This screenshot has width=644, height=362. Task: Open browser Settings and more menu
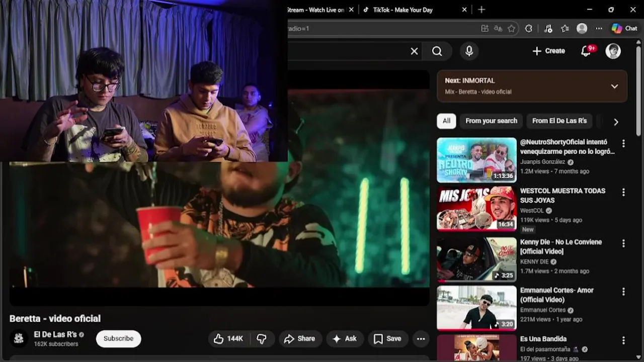[599, 29]
